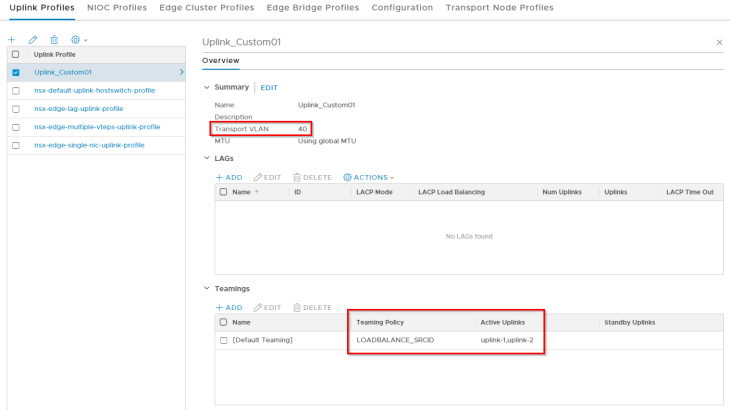Click the pencil edit icon in the profile list toolbar
The image size is (730, 410).
tap(33, 39)
